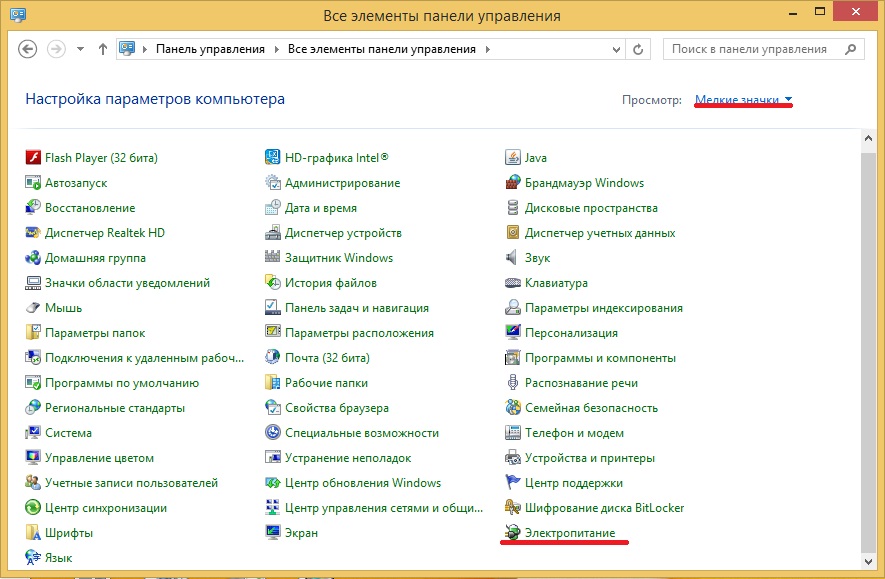Click the Защитник Windows icon
Screen dimensions: 885x579
273,258
